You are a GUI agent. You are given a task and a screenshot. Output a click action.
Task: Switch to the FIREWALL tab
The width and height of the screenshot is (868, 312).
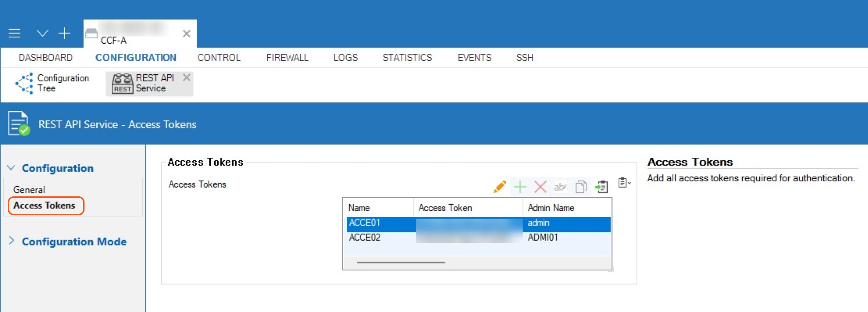pos(287,58)
